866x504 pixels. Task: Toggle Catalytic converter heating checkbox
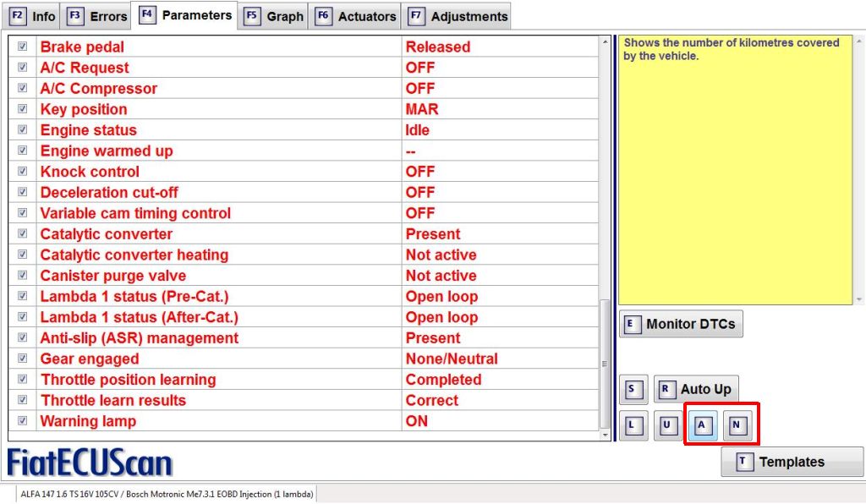[x=22, y=255]
